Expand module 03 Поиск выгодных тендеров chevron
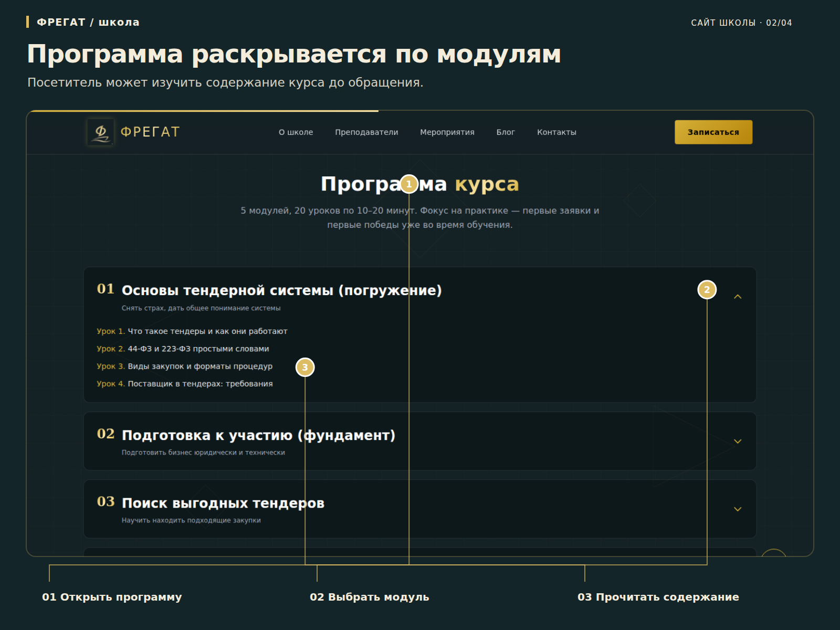 (x=738, y=509)
